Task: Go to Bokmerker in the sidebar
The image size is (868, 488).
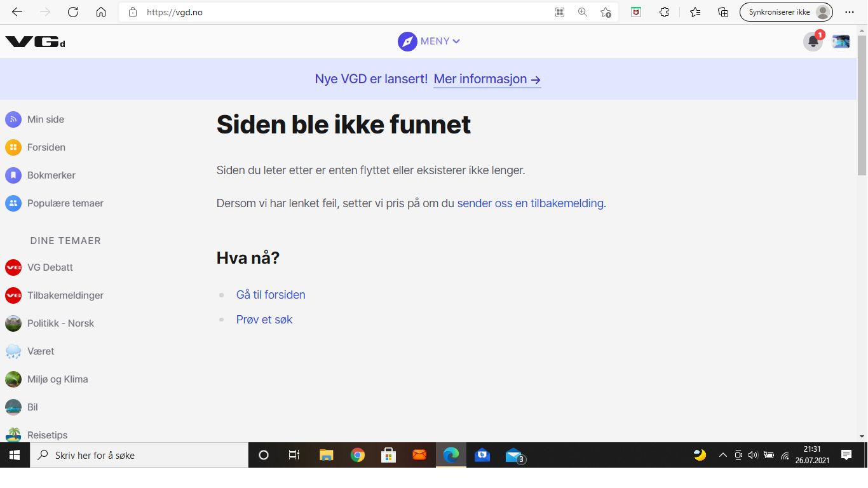Action: point(51,175)
